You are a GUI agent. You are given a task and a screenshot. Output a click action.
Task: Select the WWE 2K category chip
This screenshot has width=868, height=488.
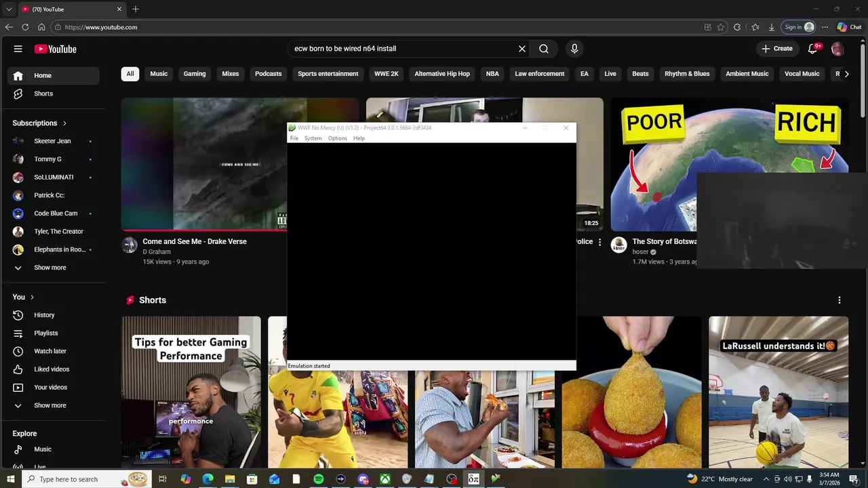tap(387, 74)
